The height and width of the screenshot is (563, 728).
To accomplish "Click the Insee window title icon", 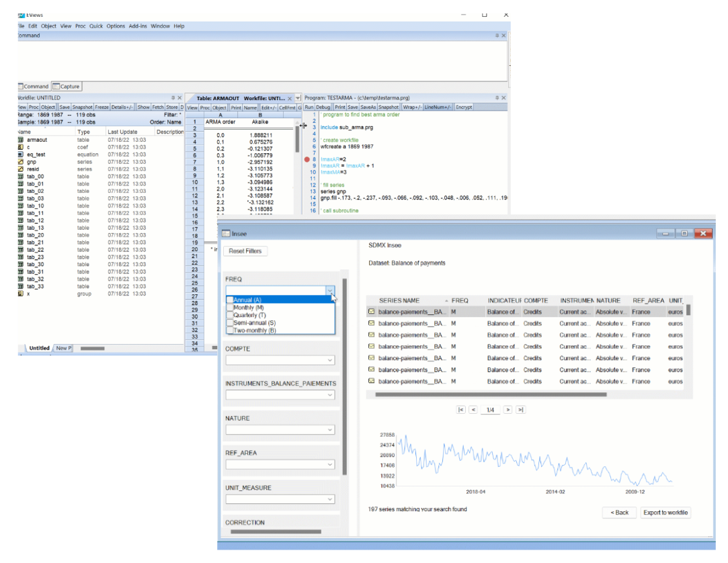I will tap(226, 233).
